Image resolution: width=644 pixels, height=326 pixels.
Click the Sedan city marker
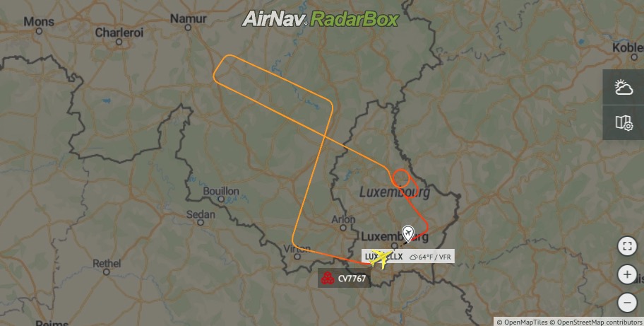pos(201,223)
